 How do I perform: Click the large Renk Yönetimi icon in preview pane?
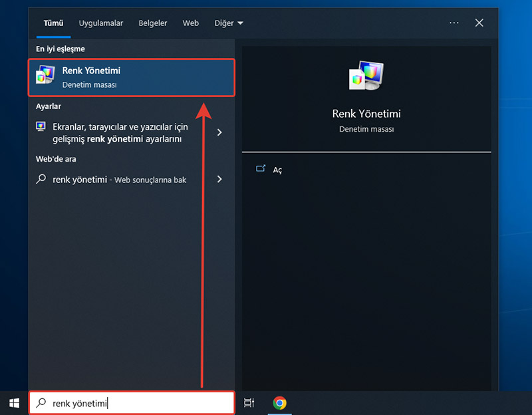tap(366, 76)
